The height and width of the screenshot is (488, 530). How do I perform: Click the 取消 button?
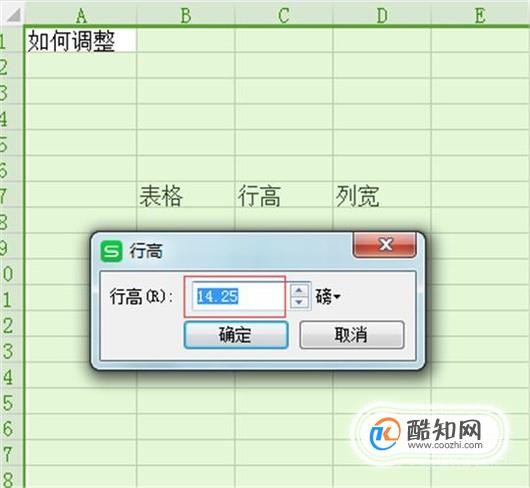[352, 335]
